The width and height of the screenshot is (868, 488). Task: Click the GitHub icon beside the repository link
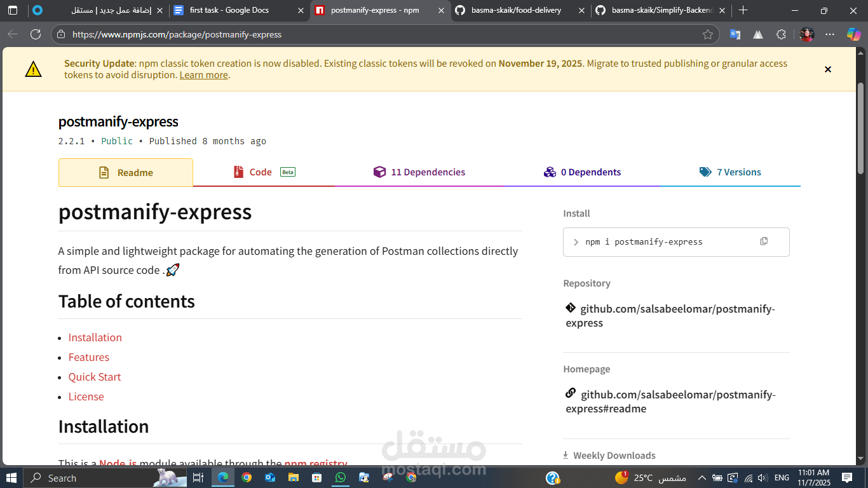click(570, 308)
